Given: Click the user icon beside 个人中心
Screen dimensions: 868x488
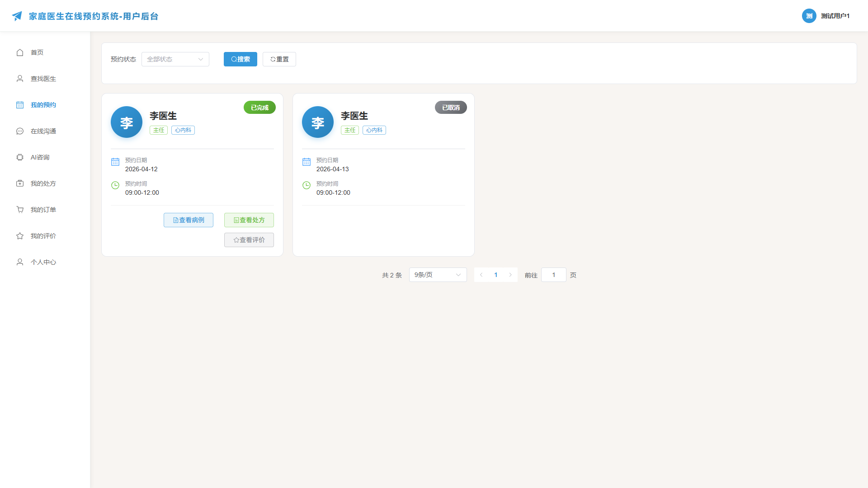Looking at the screenshot, I should (20, 262).
